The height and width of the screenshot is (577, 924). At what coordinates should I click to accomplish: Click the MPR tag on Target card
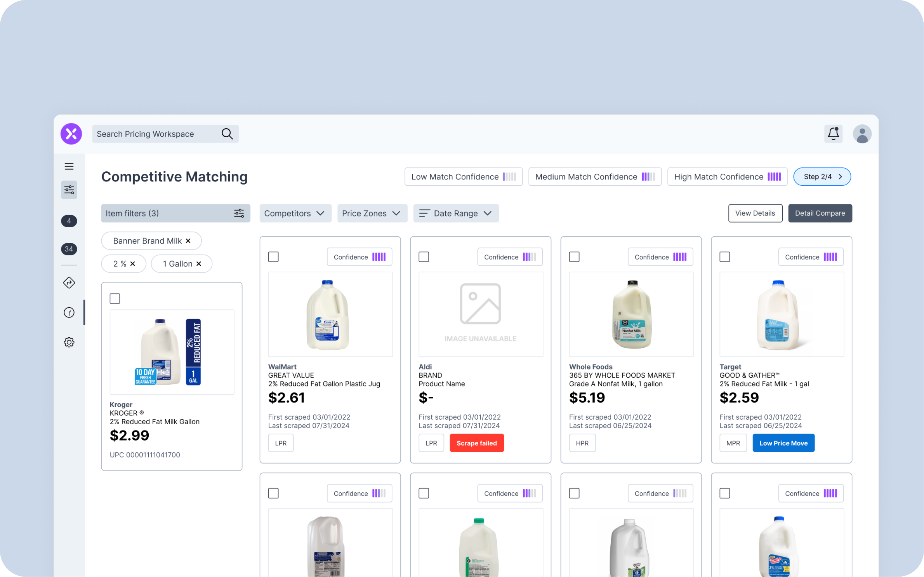click(733, 443)
